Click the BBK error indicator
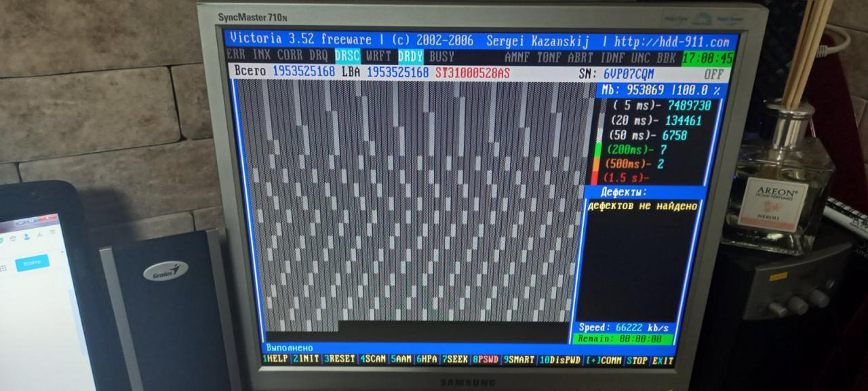Image resolution: width=868 pixels, height=391 pixels. (666, 58)
